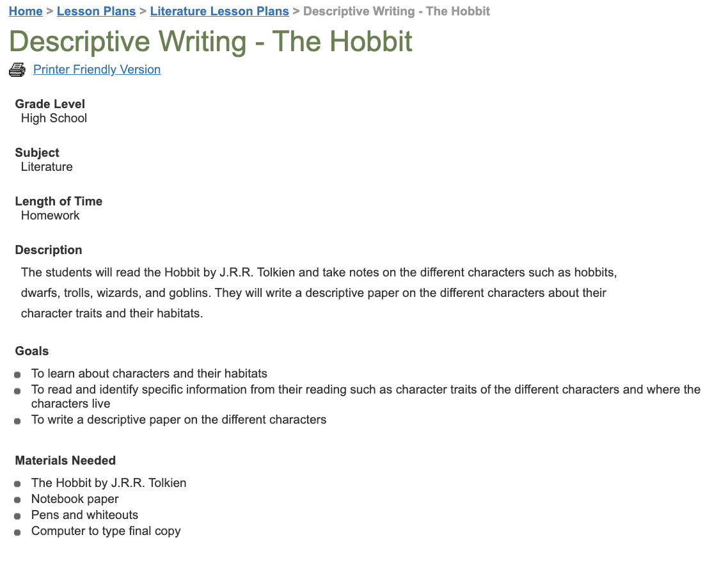The height and width of the screenshot is (567, 728).
Task: Click the page title heading
Action: (x=209, y=41)
